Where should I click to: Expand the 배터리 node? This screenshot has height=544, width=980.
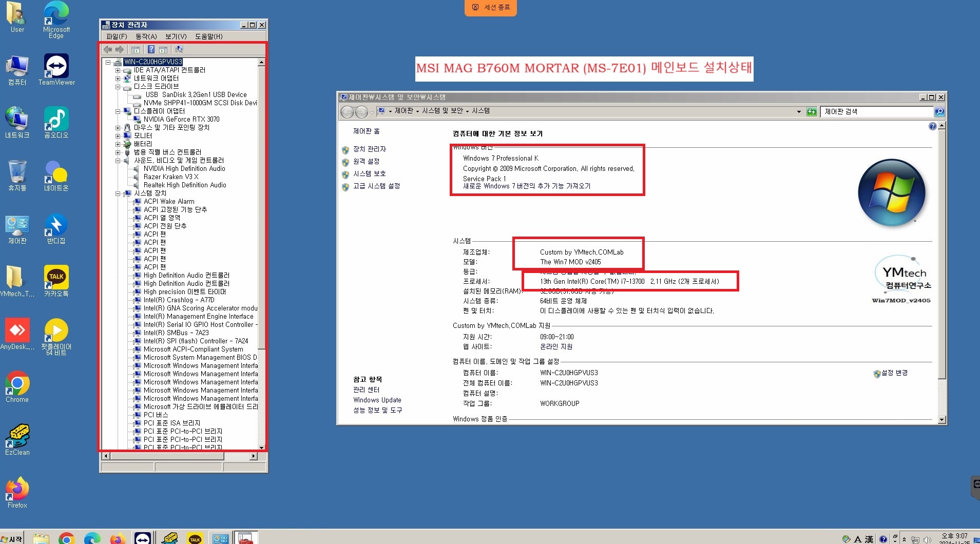(118, 144)
